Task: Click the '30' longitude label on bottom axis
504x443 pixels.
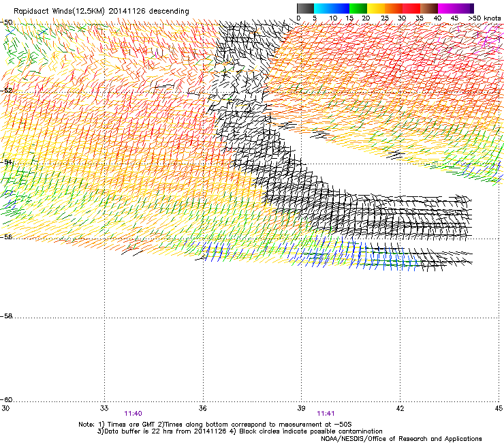Action: tap(5, 408)
